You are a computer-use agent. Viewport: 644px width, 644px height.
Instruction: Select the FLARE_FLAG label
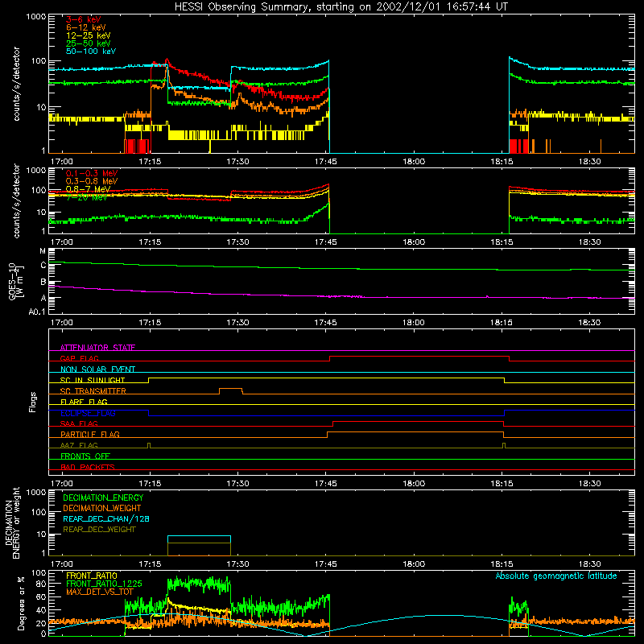click(84, 402)
